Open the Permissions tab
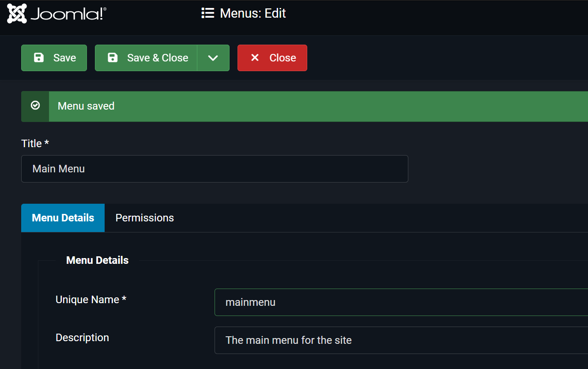588x369 pixels. point(145,218)
